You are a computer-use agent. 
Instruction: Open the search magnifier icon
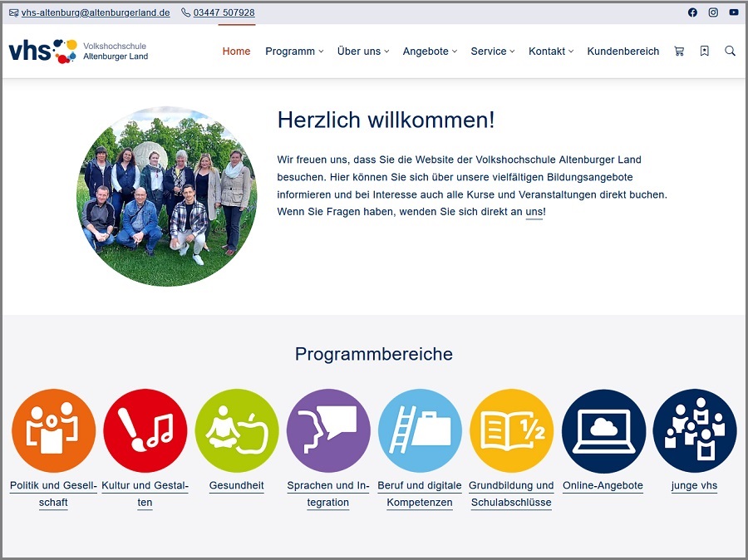pos(730,52)
